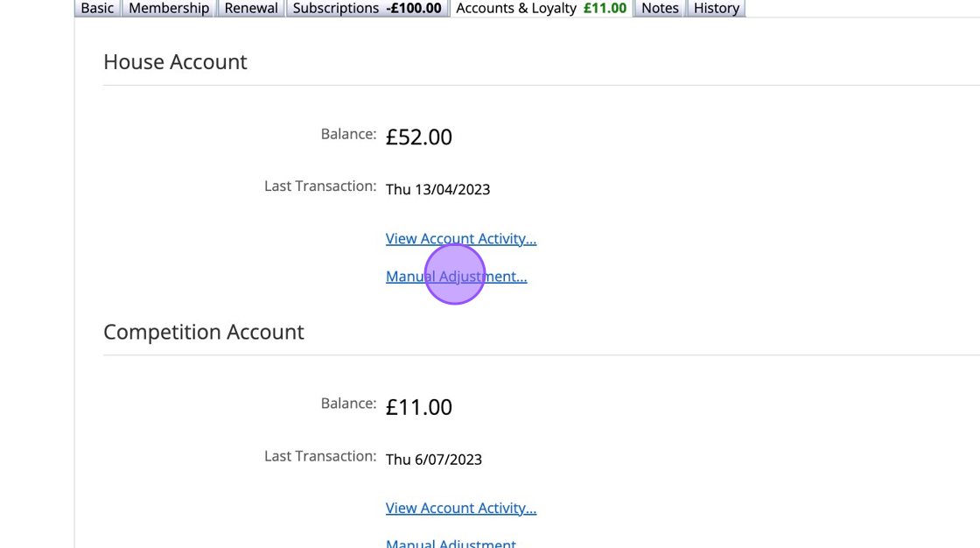Switch to the Notes tab
The height and width of the screenshot is (548, 980).
click(x=660, y=8)
